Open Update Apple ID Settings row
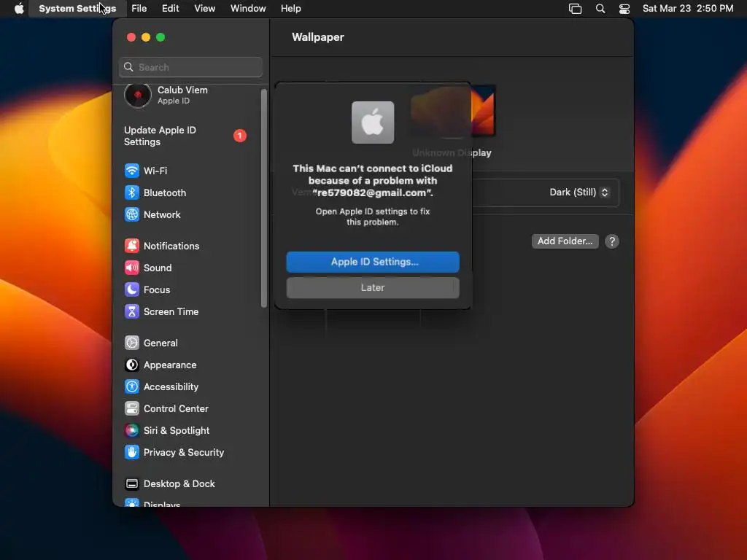This screenshot has height=560, width=747. tap(186, 136)
